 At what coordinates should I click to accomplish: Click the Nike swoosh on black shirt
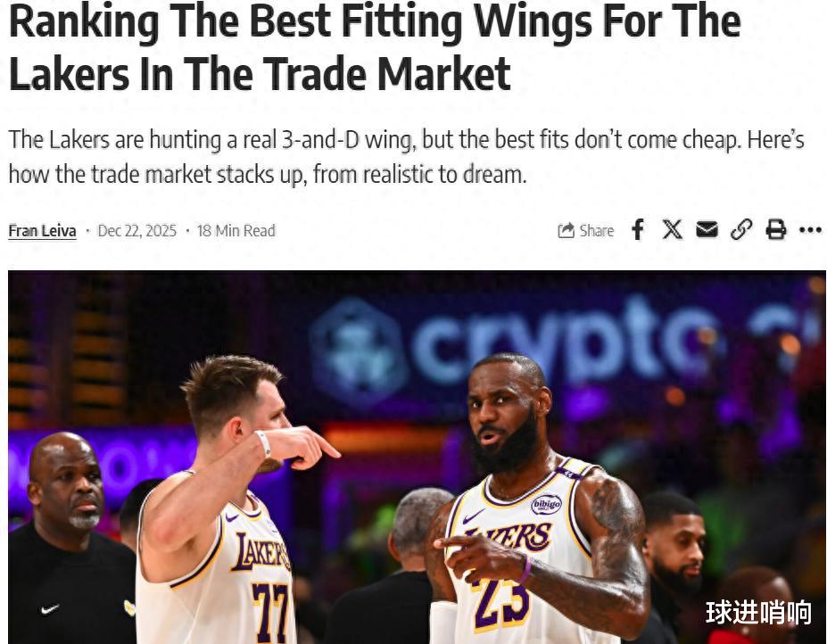(50, 610)
